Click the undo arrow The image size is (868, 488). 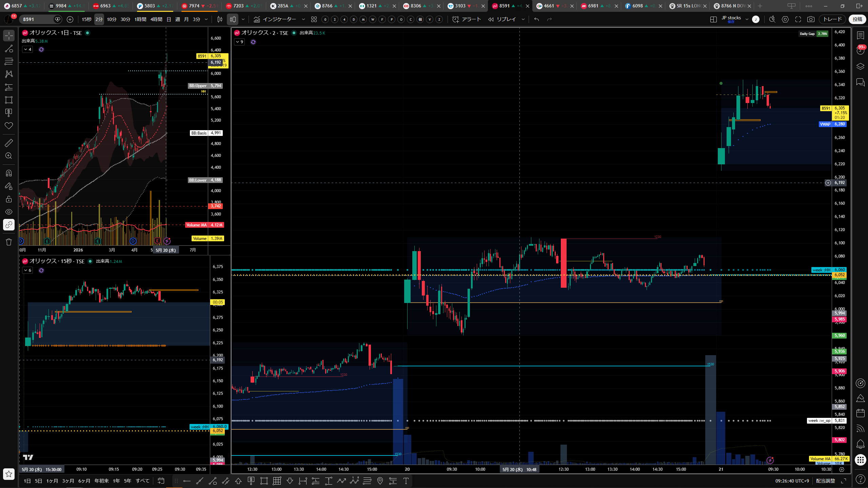click(536, 19)
